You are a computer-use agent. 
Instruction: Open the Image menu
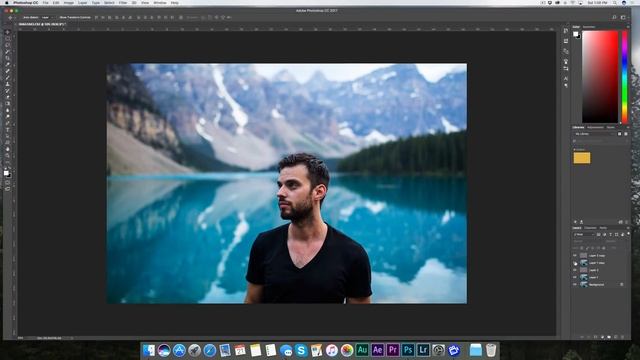69,2
